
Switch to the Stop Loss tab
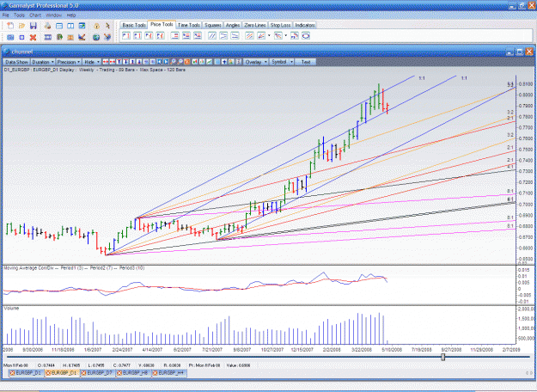(280, 25)
